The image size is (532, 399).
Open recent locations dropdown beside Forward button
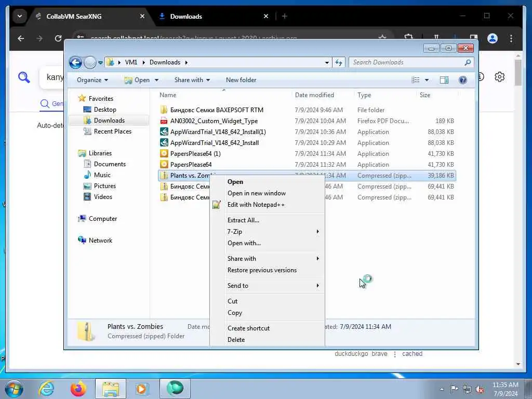tap(100, 63)
